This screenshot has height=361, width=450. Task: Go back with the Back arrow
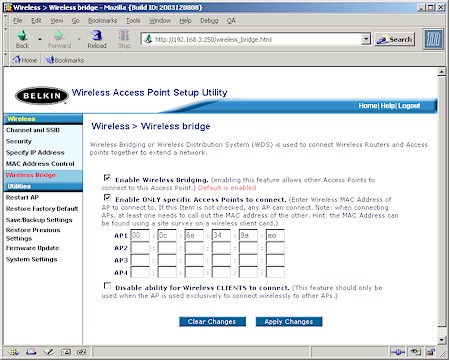tap(22, 39)
